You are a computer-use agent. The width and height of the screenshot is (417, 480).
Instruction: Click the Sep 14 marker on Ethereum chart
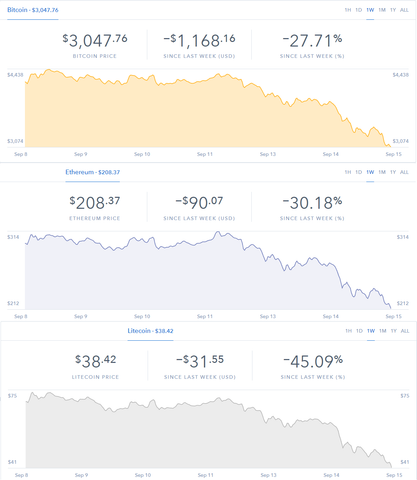(x=331, y=316)
